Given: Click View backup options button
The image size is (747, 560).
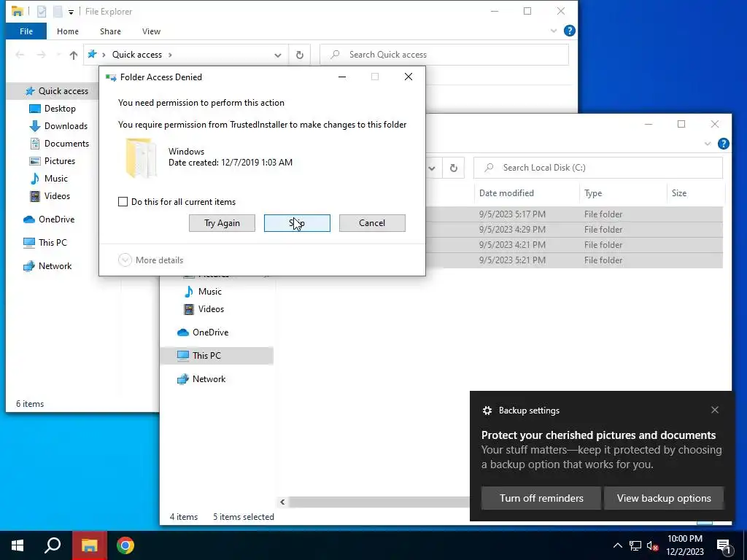Looking at the screenshot, I should click(x=664, y=498).
